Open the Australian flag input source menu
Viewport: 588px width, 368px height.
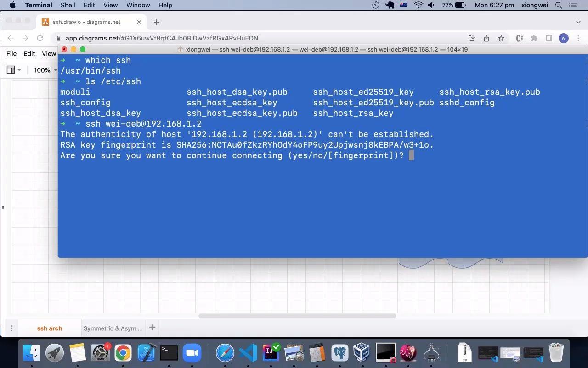403,5
